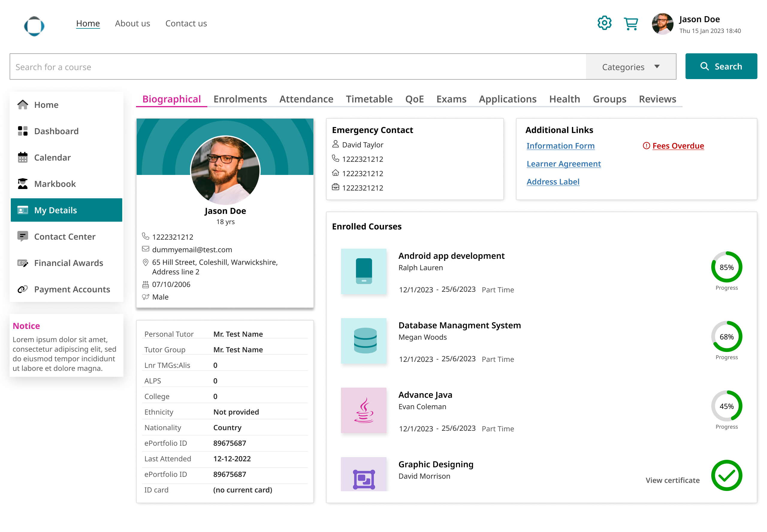The height and width of the screenshot is (532, 767).
Task: Click the Android app development course thumbnail
Action: point(363,271)
